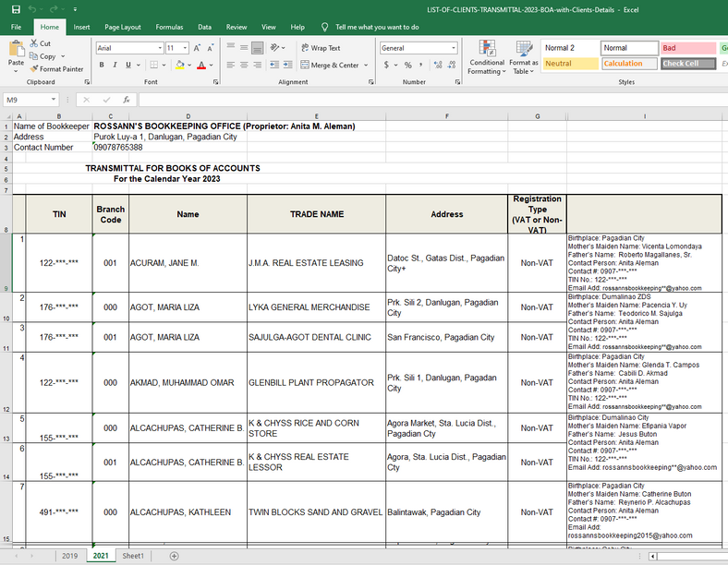Decrease font size
The image size is (728, 565).
point(211,48)
